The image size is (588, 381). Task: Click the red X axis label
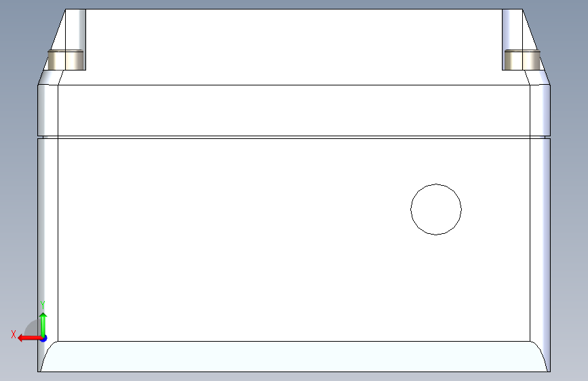14,334
